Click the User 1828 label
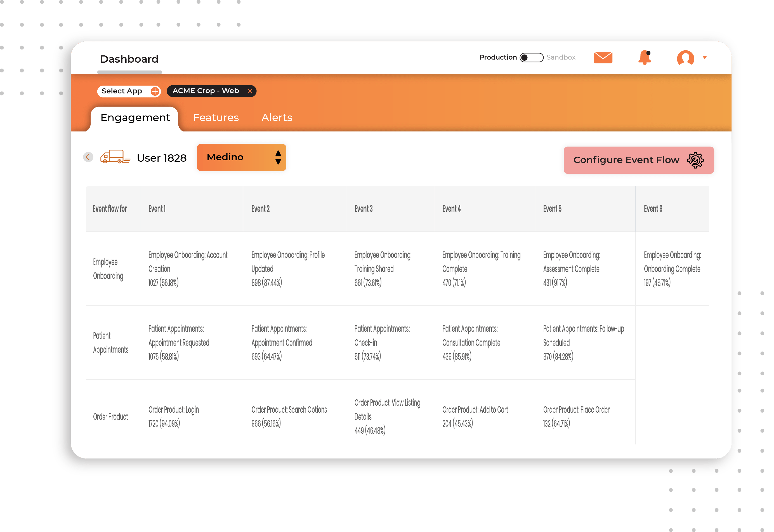The width and height of the screenshot is (774, 532). coord(162,158)
